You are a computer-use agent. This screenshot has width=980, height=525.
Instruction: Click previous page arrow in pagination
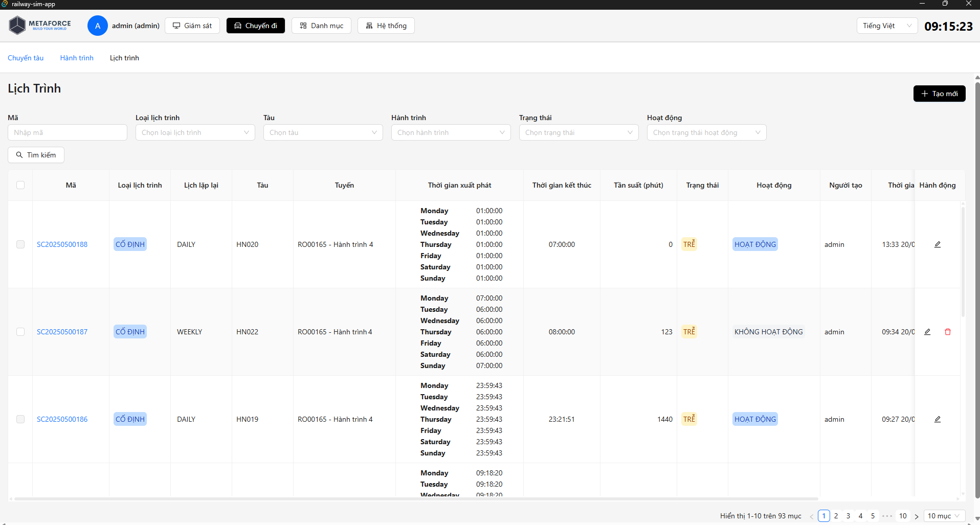coord(811,516)
